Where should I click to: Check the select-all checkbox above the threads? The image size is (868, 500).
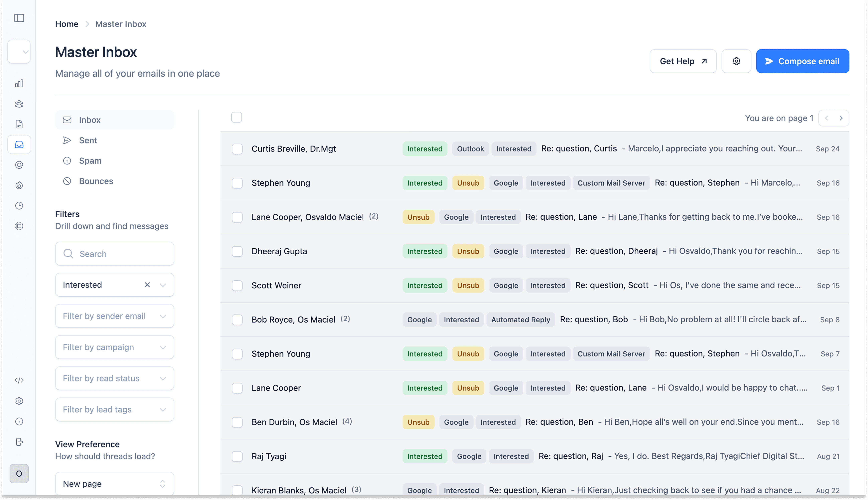pyautogui.click(x=236, y=118)
